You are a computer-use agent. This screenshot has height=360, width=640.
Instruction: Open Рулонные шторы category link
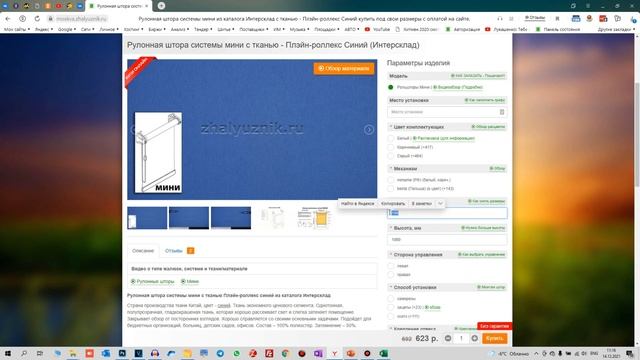(153, 281)
